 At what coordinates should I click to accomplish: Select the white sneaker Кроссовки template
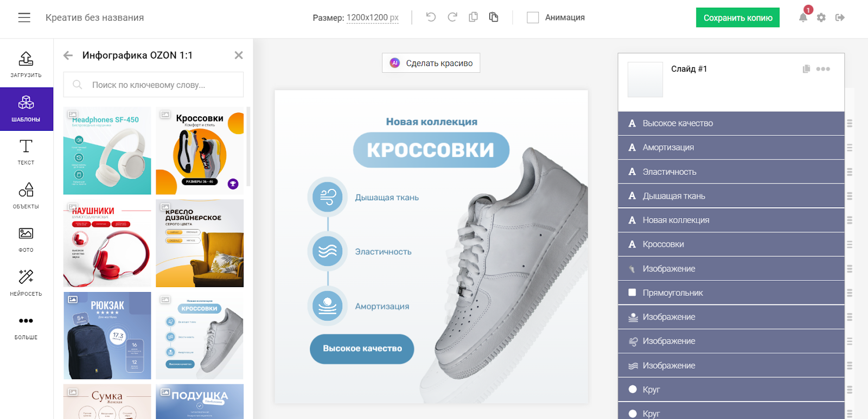pos(200,335)
